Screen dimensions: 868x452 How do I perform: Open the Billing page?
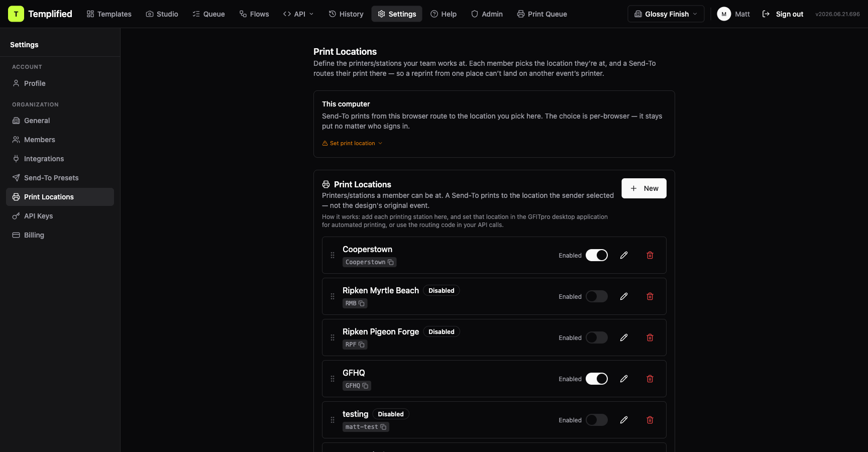click(60, 235)
